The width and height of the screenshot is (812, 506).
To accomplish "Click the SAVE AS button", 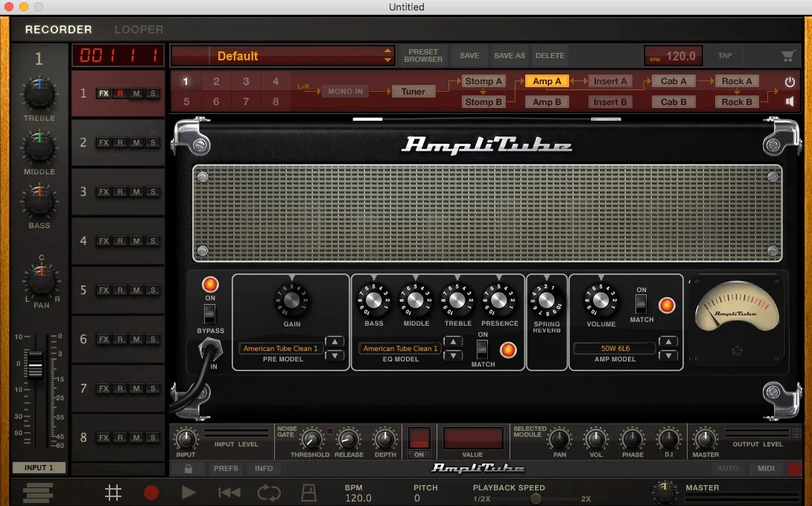I will (509, 55).
